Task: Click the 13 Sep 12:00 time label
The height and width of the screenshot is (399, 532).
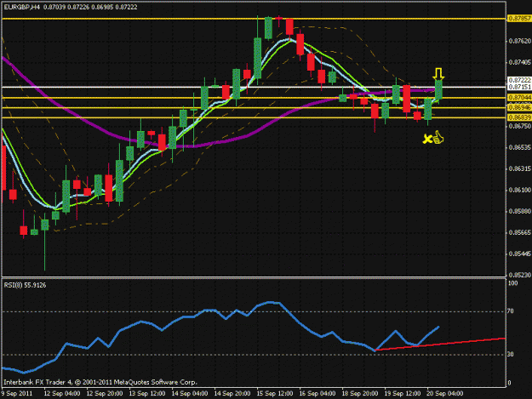Action: [147, 394]
